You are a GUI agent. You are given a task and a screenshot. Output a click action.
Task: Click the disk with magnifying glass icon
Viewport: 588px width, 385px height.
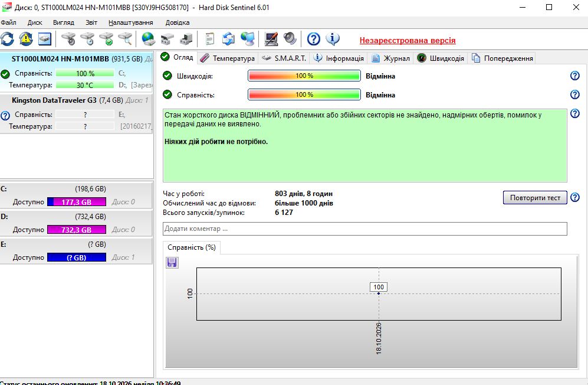(125, 39)
